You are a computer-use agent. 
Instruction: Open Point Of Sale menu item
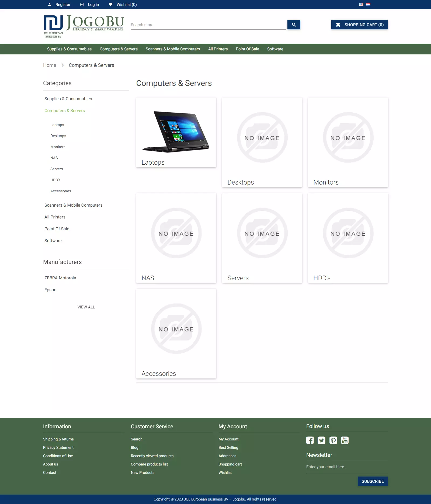tap(247, 49)
